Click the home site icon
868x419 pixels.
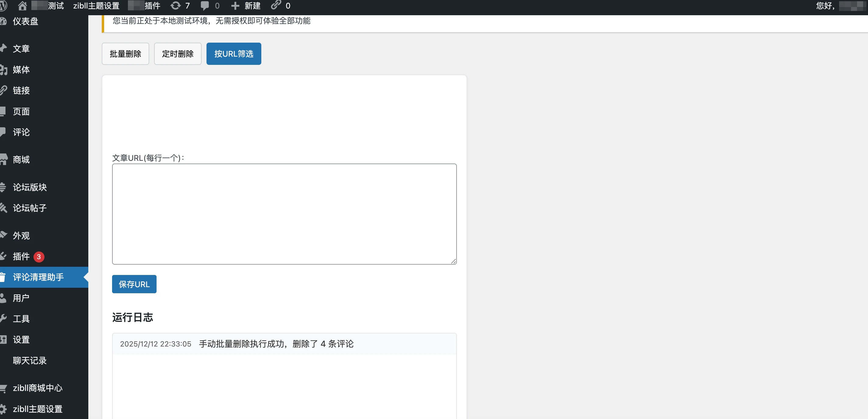(x=22, y=6)
